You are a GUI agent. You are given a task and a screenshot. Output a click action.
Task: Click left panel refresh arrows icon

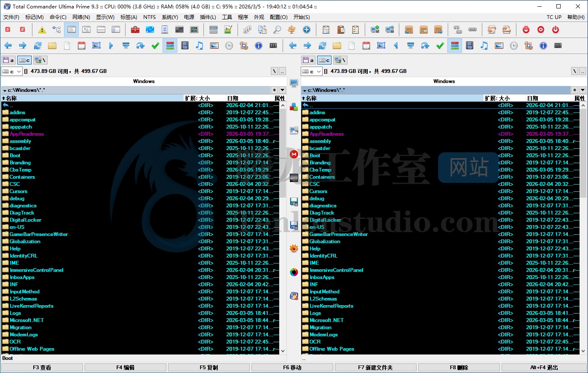click(x=37, y=46)
